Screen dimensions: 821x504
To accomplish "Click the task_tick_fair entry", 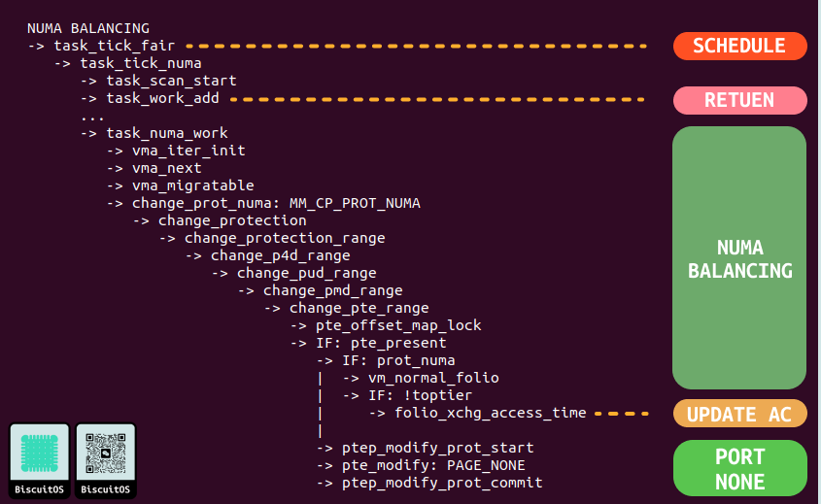I will tap(119, 46).
